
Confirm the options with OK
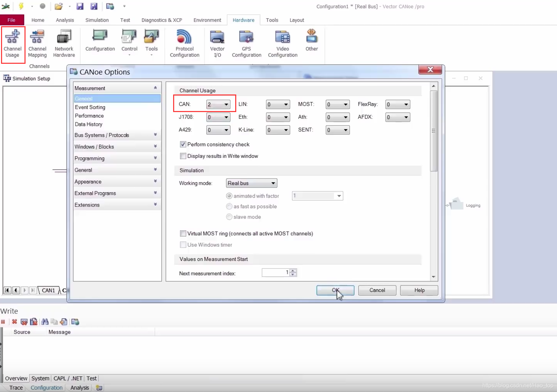coord(335,290)
